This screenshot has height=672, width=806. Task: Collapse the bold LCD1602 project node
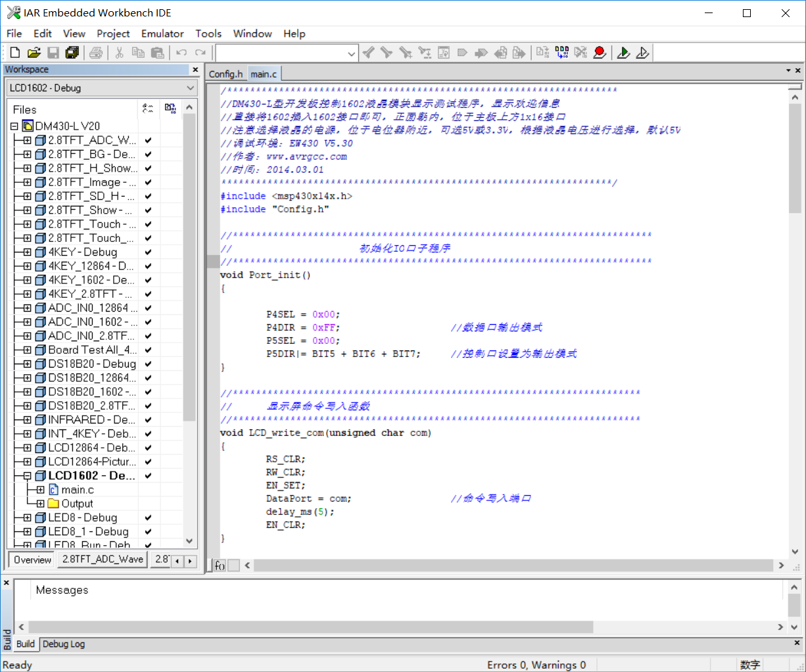(27, 476)
